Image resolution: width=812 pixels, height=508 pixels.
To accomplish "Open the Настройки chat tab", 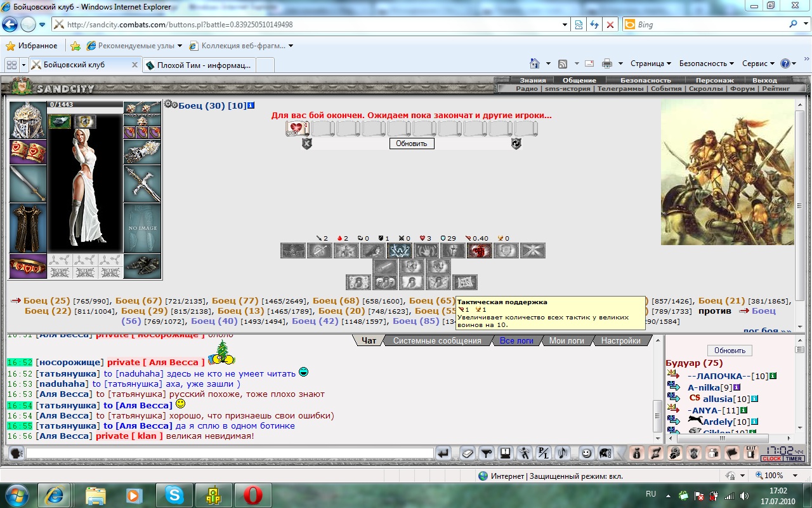I will click(620, 341).
